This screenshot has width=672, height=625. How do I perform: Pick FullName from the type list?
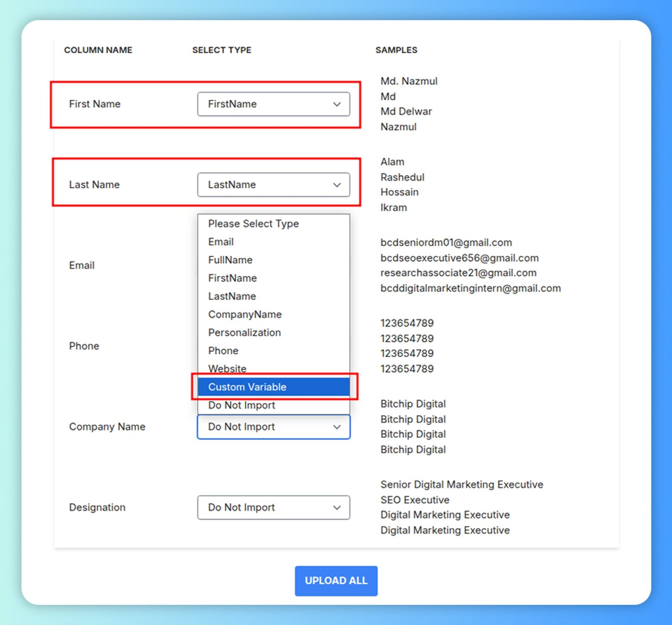pyautogui.click(x=231, y=260)
